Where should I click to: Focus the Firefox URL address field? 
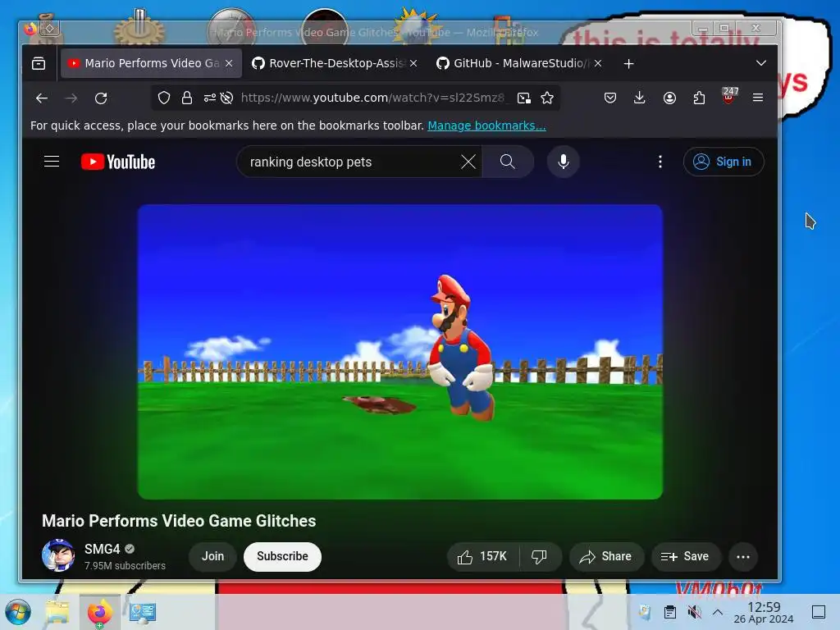coord(372,98)
